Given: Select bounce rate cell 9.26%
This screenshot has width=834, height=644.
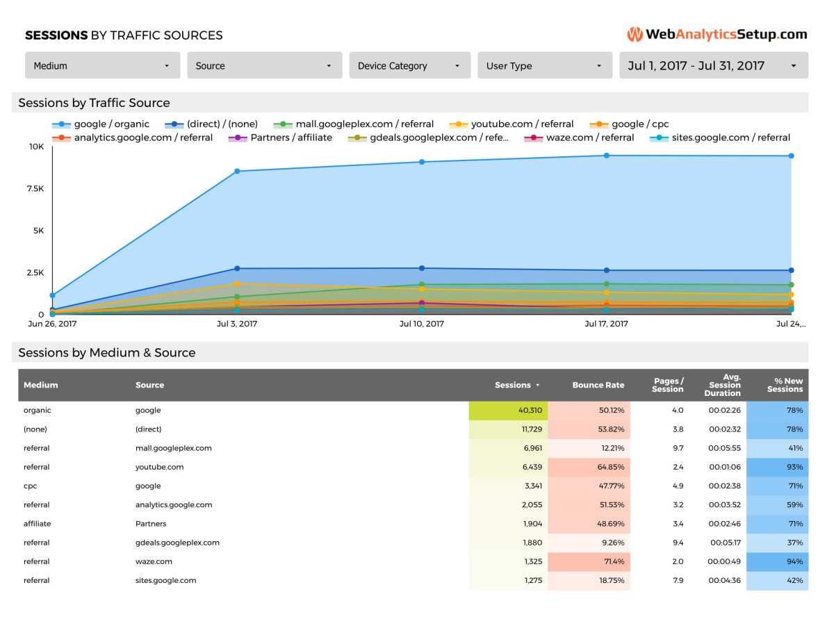Looking at the screenshot, I should [589, 543].
